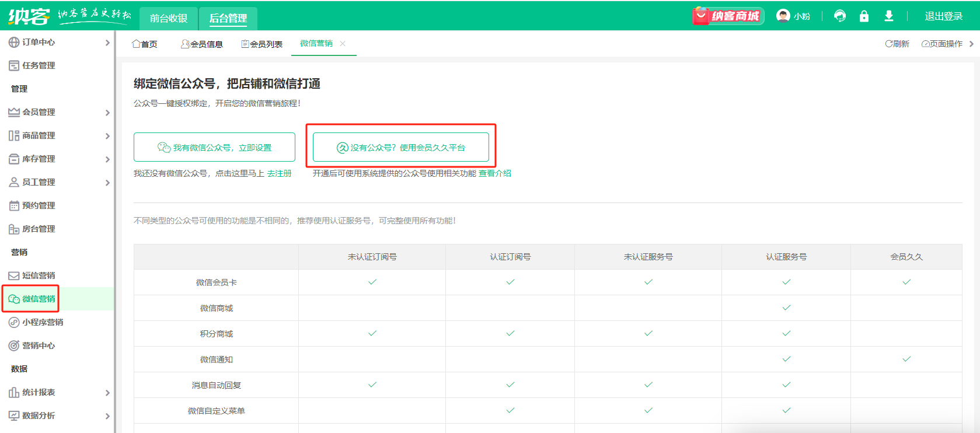
Task: Click the 库存管理 box icon
Action: 14,159
